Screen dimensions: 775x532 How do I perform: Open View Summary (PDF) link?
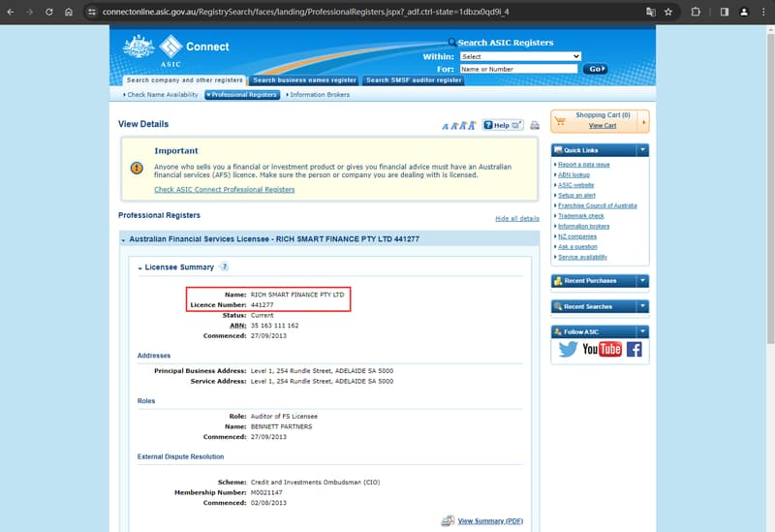point(490,520)
